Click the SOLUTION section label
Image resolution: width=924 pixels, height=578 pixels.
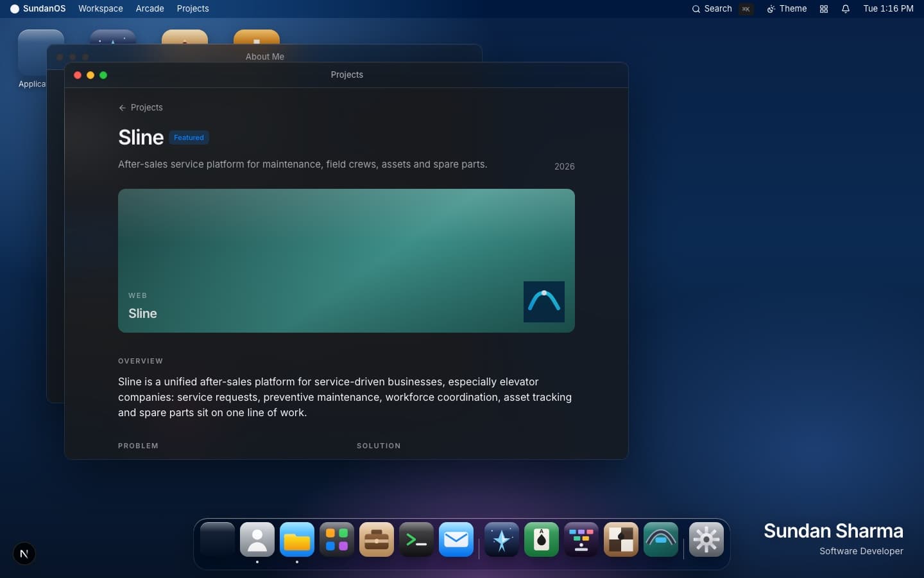coord(379,446)
